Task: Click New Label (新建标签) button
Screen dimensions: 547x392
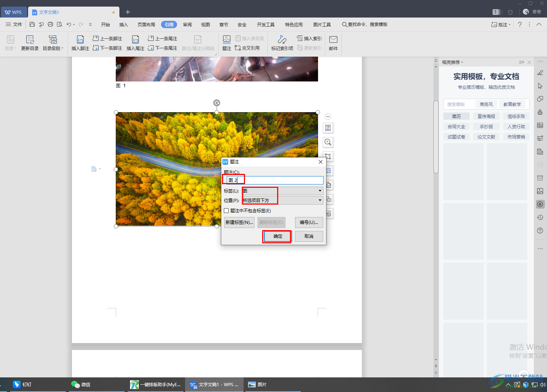Action: point(239,222)
